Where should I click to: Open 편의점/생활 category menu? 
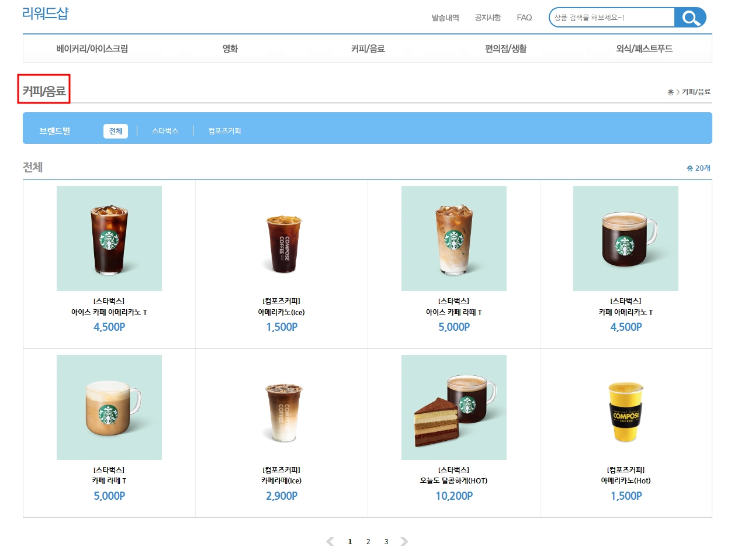(506, 49)
